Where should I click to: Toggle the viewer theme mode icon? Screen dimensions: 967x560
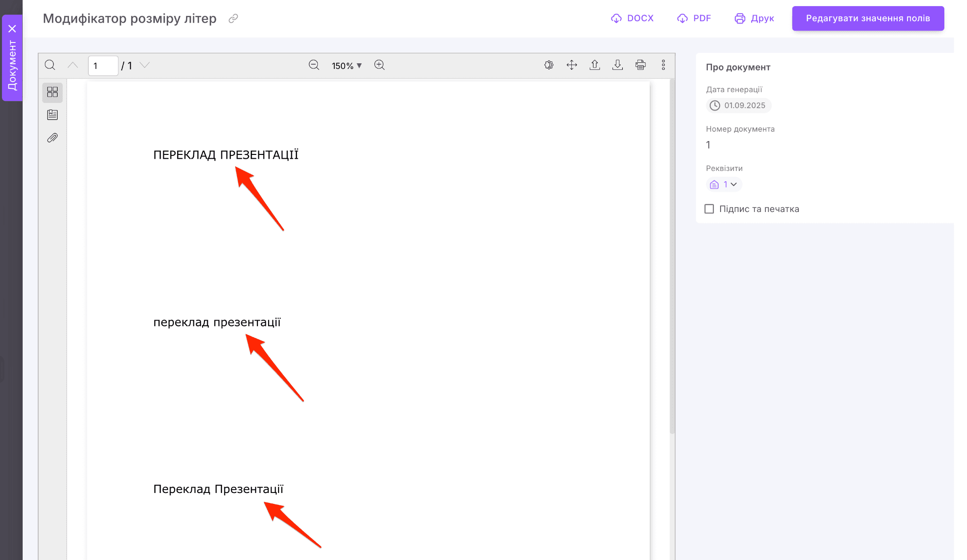point(549,65)
